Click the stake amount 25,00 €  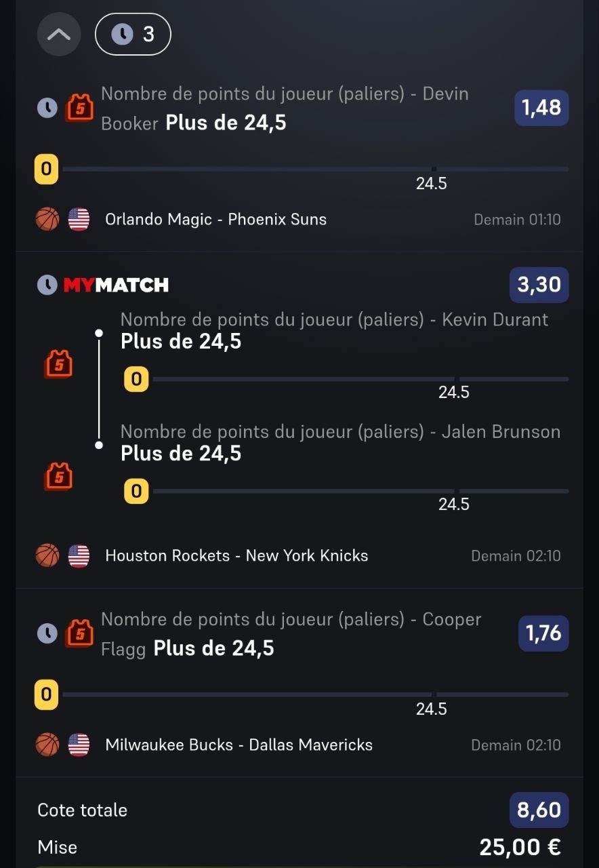(520, 848)
